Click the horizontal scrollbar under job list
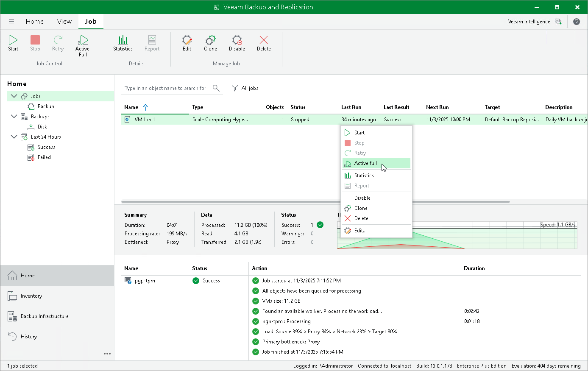 315,202
